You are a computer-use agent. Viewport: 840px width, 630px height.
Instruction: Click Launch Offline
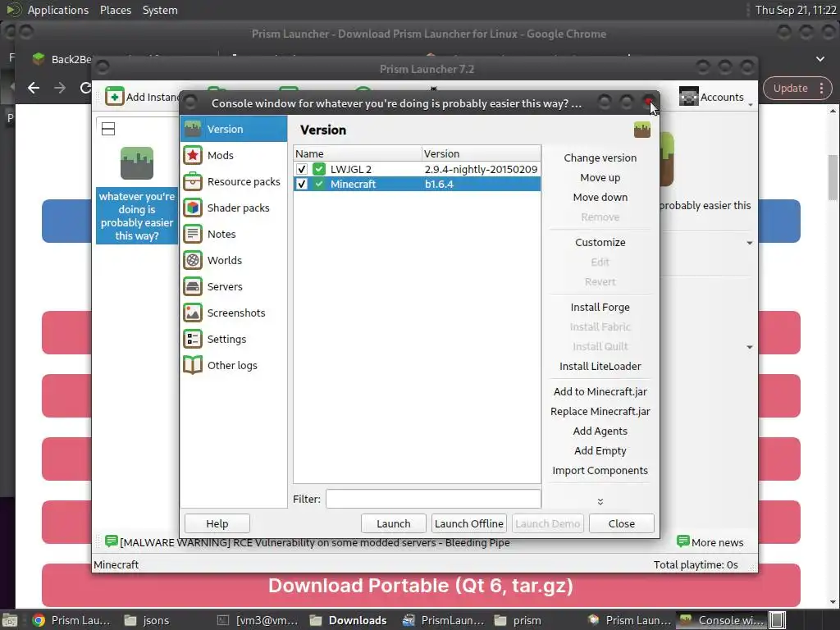point(468,523)
